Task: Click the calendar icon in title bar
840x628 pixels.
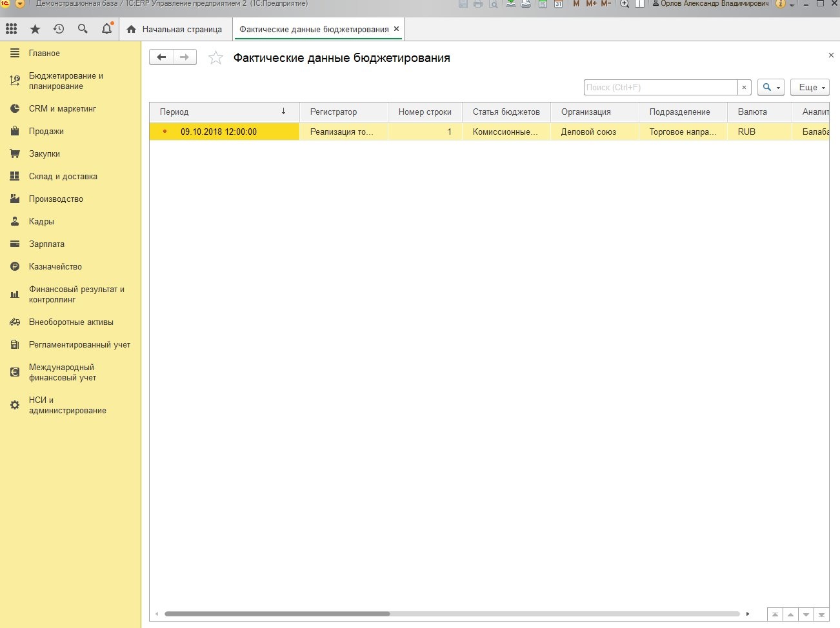Action: coord(558,4)
